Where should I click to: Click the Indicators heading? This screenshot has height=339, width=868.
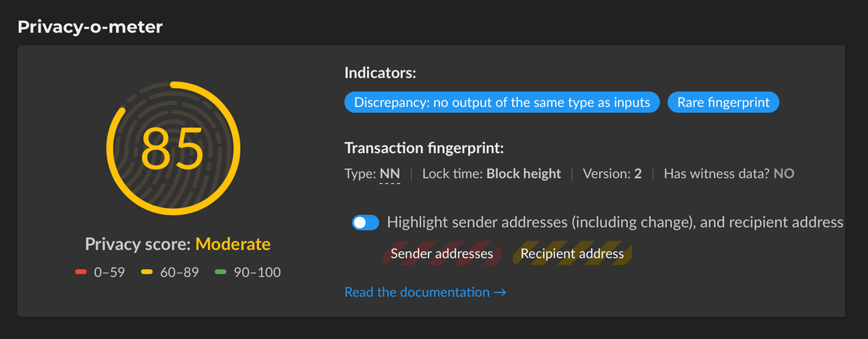(380, 73)
